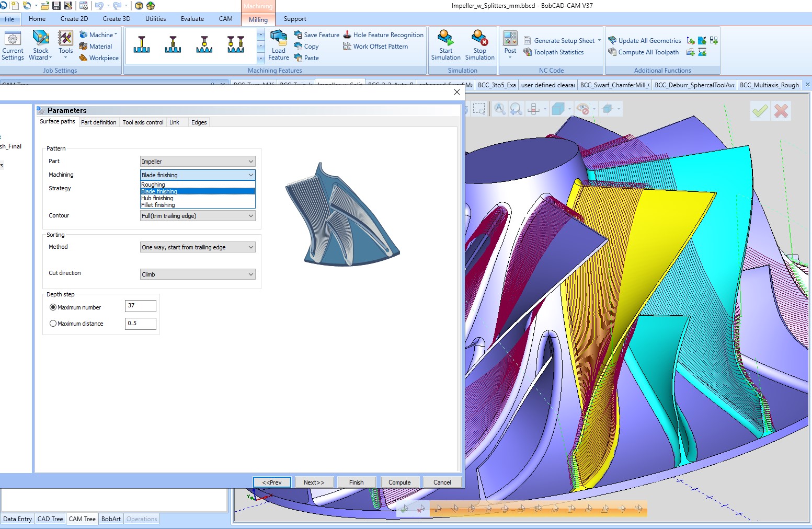
Task: Open the Utilities ribbon tab
Action: pyautogui.click(x=155, y=19)
